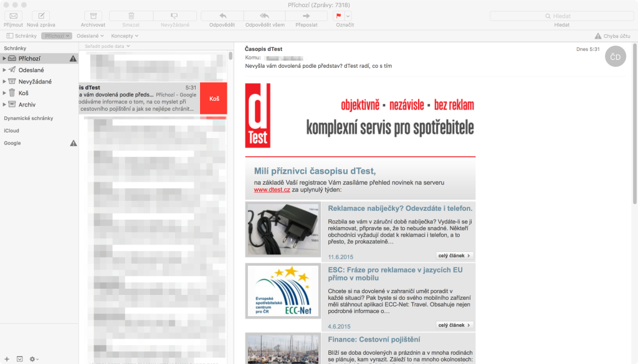Open Finance: Cestovní pojištění headline
The image size is (638, 364).
(374, 340)
